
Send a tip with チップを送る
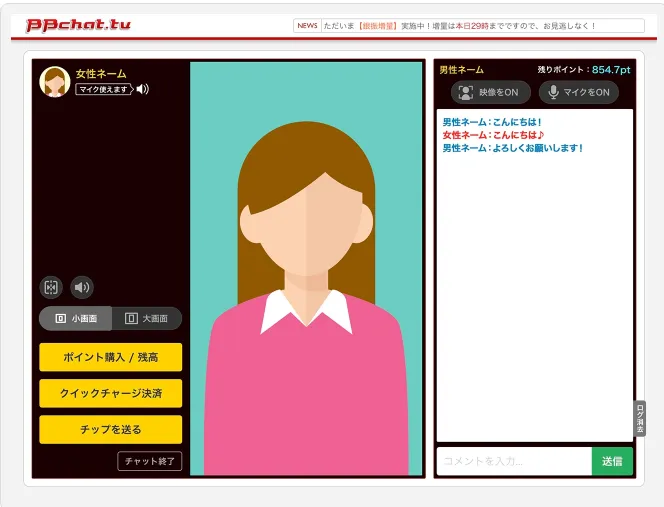[x=111, y=429]
